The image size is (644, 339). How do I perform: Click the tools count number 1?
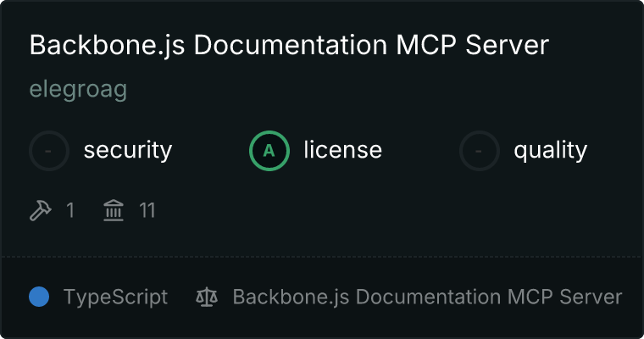point(70,210)
